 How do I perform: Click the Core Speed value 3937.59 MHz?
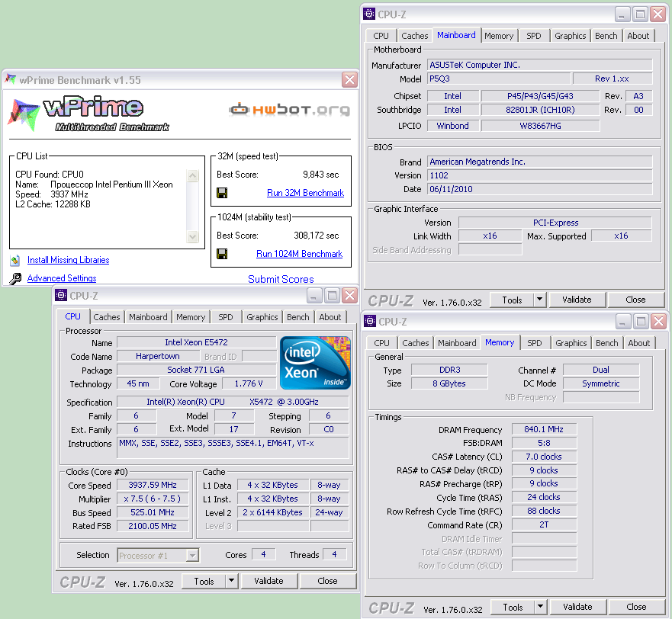[153, 485]
